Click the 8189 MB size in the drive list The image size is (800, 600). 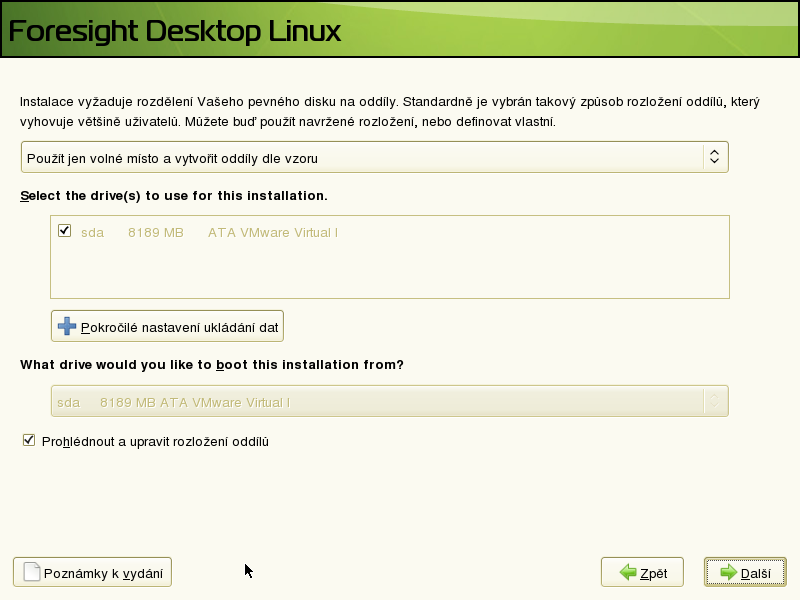155,232
